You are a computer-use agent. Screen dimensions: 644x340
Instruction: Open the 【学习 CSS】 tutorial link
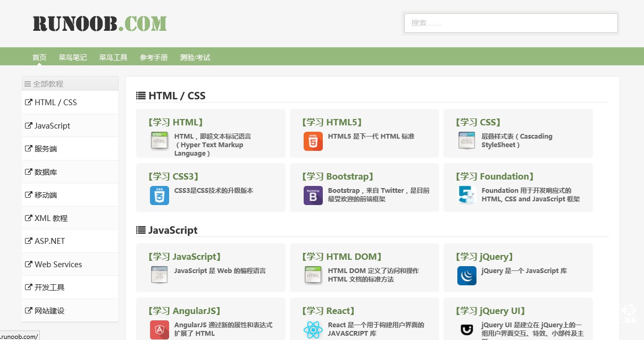coord(478,122)
